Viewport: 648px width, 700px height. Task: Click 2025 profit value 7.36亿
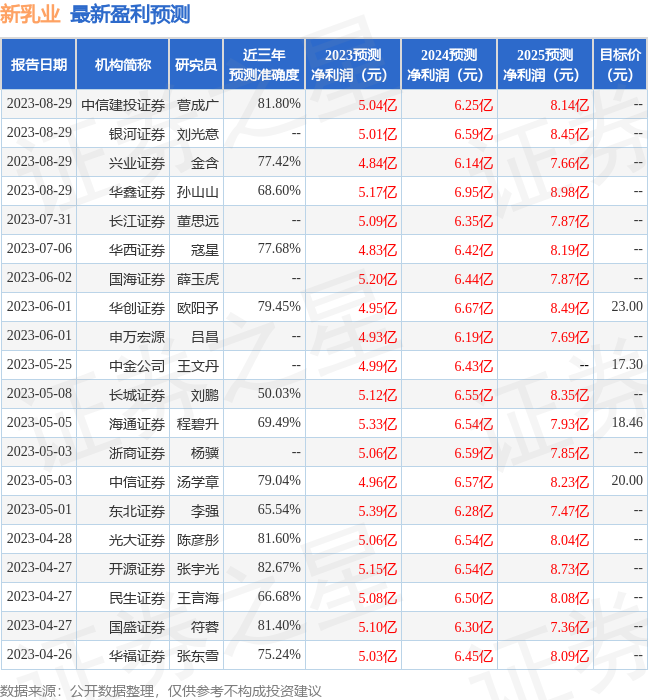pyautogui.click(x=569, y=627)
